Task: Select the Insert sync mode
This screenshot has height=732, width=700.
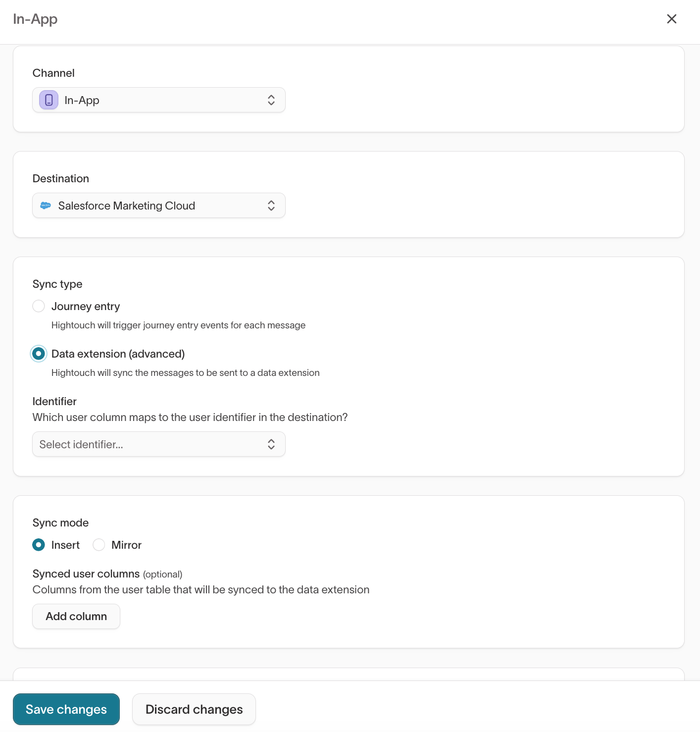Action: pos(38,545)
